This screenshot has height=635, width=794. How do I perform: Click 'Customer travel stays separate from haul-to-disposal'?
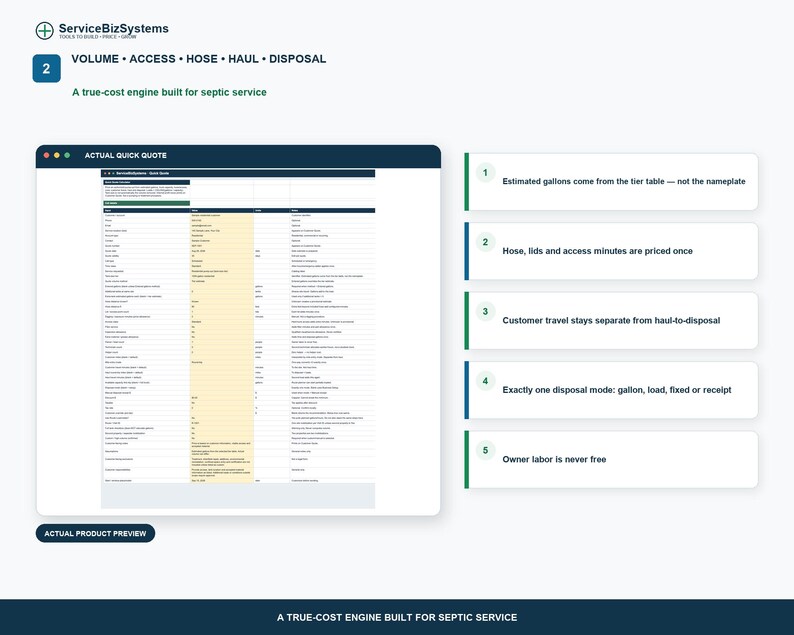[611, 320]
